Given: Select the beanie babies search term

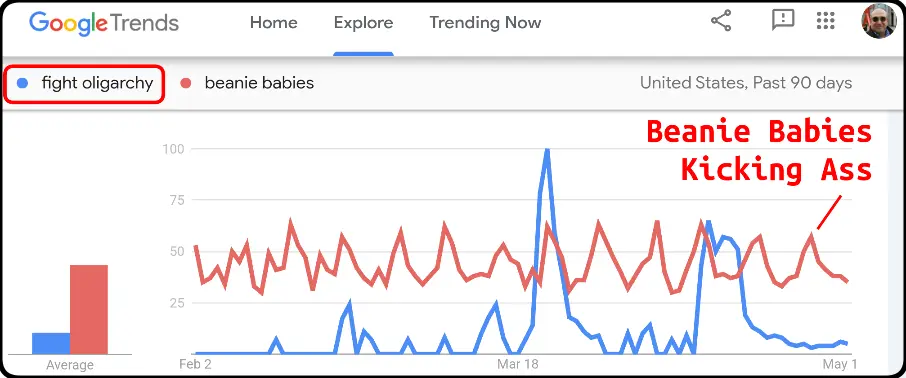Looking at the screenshot, I should point(259,83).
